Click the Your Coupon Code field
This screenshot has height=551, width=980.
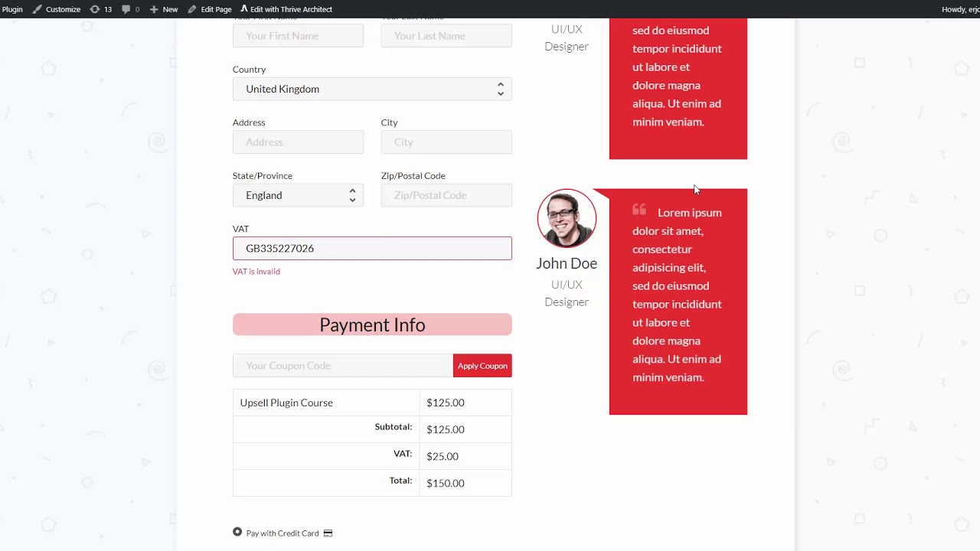(343, 365)
